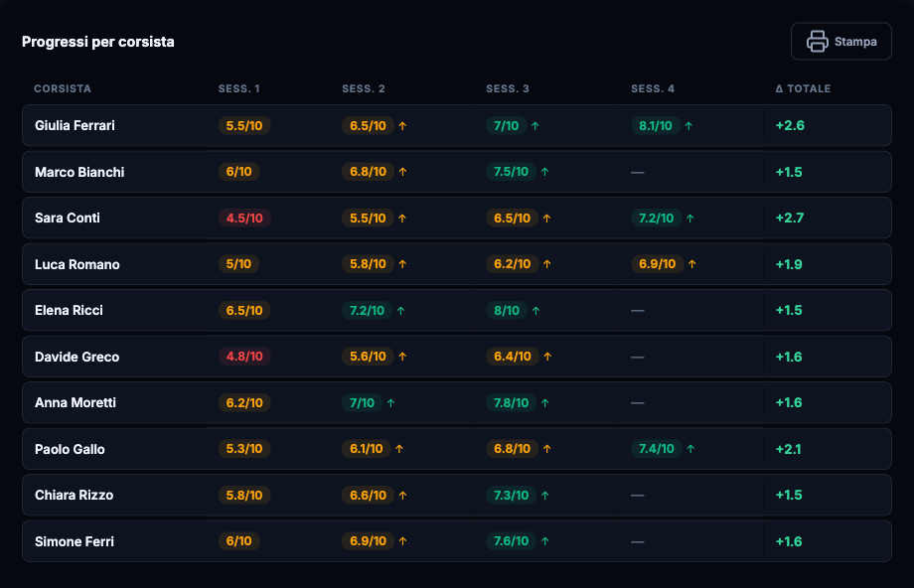Click the +2.7 total delta value
The width and height of the screenshot is (914, 588).
[789, 218]
